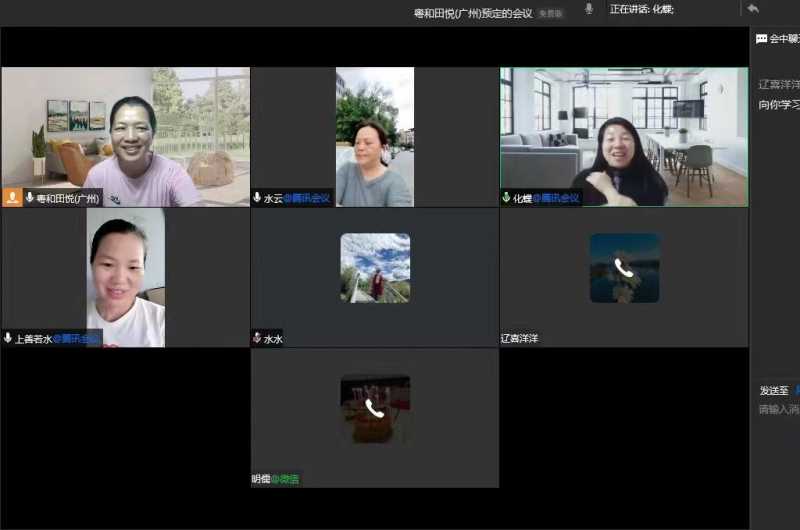Click the reply arrow icon at top right

click(753, 9)
